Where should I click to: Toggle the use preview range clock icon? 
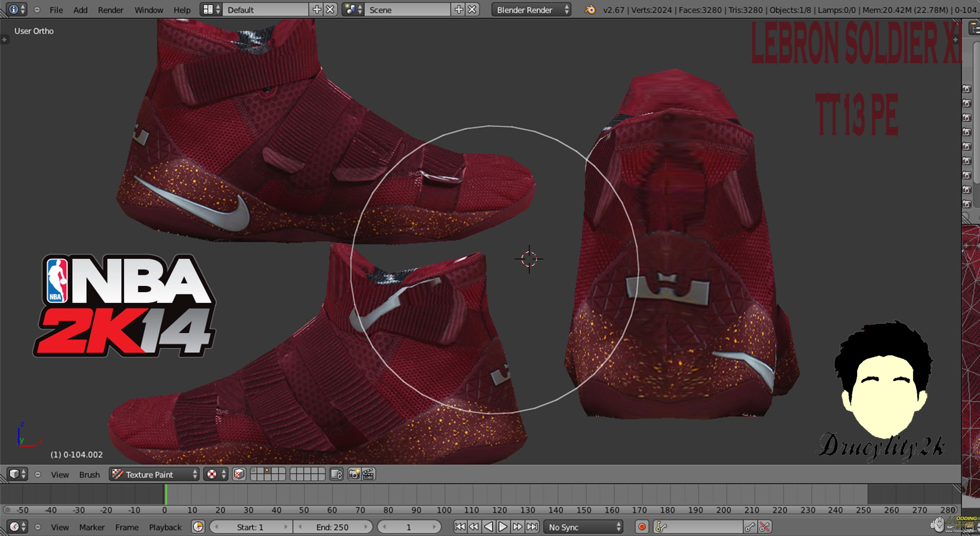[x=198, y=527]
